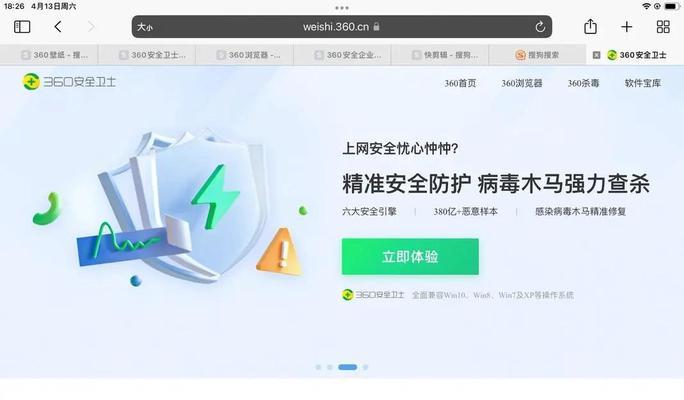Switch to the 搜狗搜索 tab
684x400 pixels.
(538, 55)
